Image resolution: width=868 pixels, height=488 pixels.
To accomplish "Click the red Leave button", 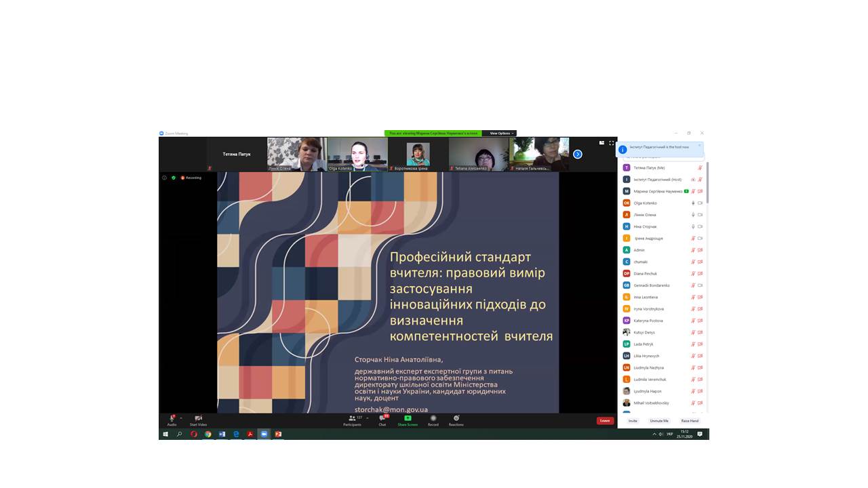I will pyautogui.click(x=605, y=420).
